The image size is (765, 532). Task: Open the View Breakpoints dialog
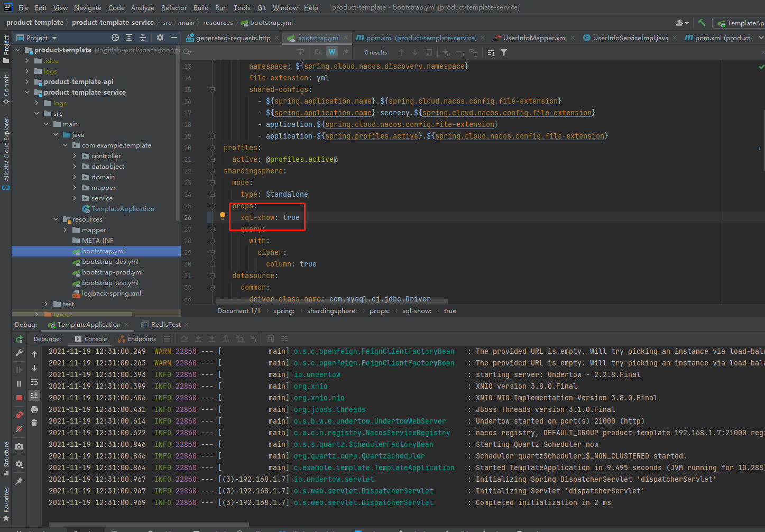click(20, 415)
